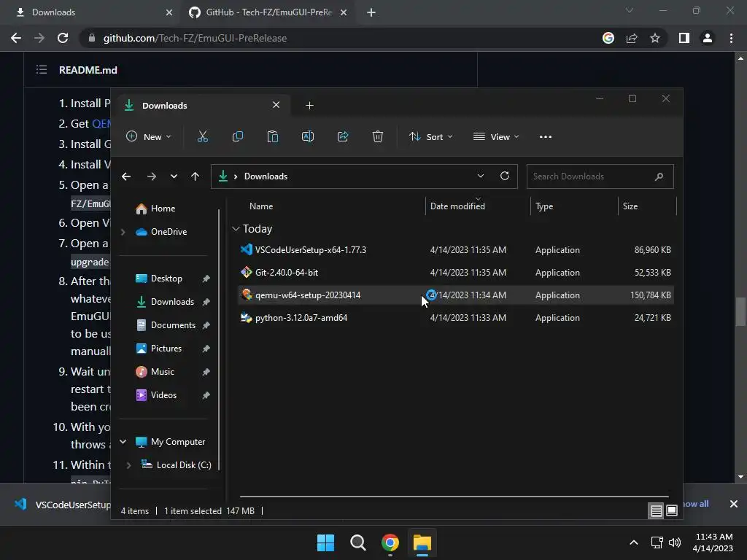Go up one folder level in Explorer
The height and width of the screenshot is (560, 747).
pyautogui.click(x=195, y=176)
